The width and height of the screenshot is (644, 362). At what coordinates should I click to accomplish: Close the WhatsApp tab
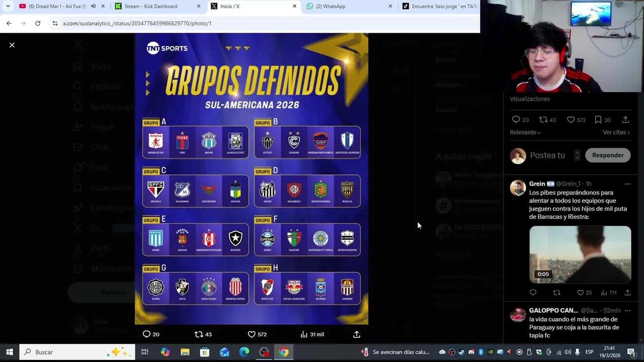tap(390, 7)
